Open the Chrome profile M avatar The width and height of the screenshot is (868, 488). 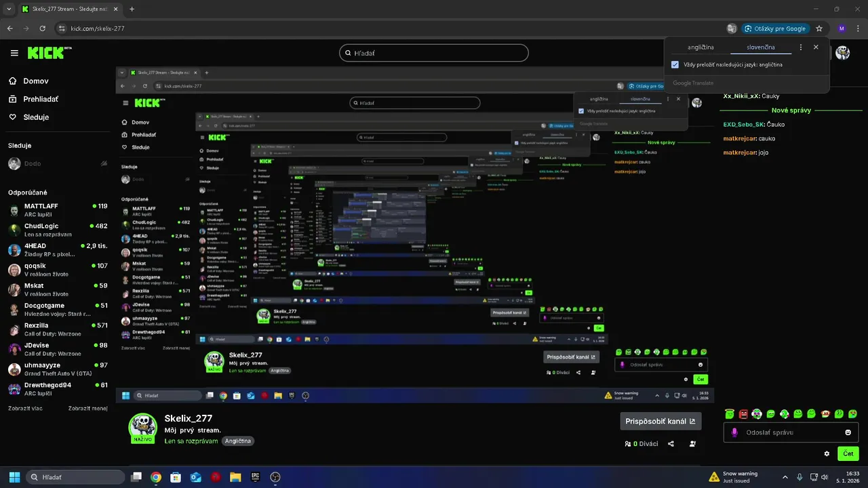842,28
